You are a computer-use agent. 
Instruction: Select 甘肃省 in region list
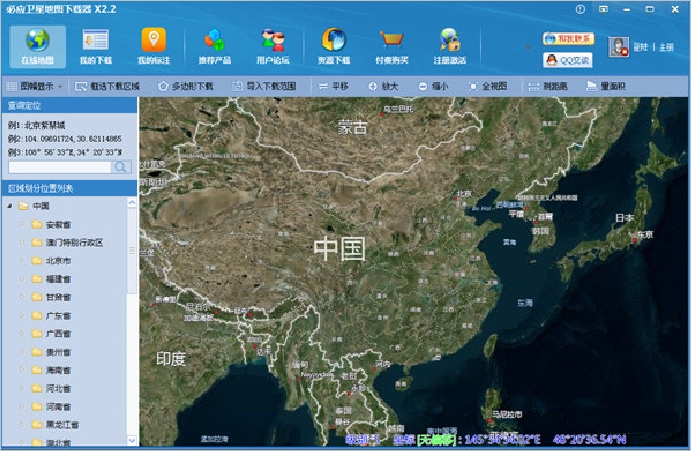click(x=58, y=297)
